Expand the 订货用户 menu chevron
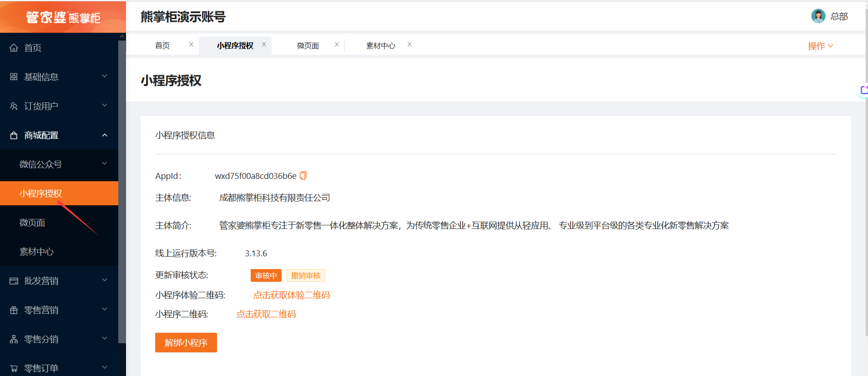Screen dimensions: 868x376 [105, 105]
